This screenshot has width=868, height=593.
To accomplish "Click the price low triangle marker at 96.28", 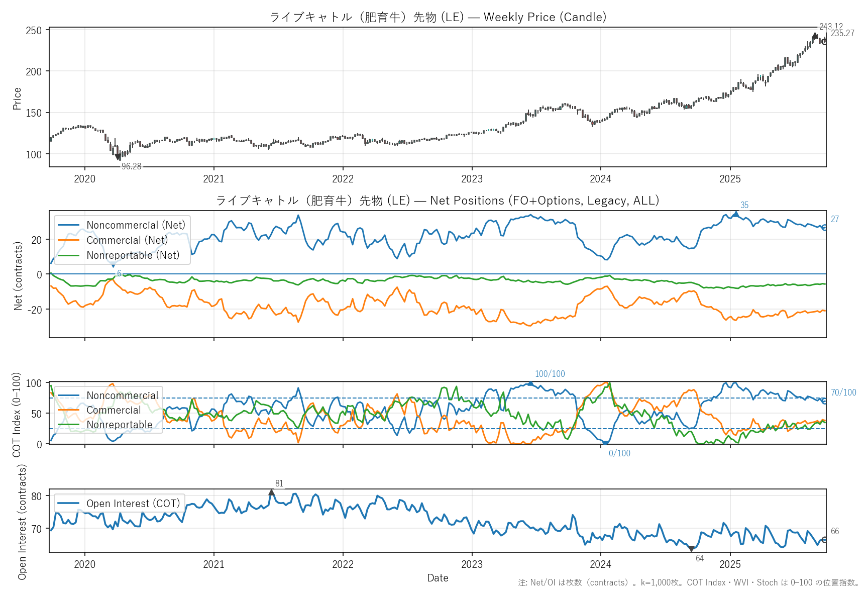I will 118,157.
